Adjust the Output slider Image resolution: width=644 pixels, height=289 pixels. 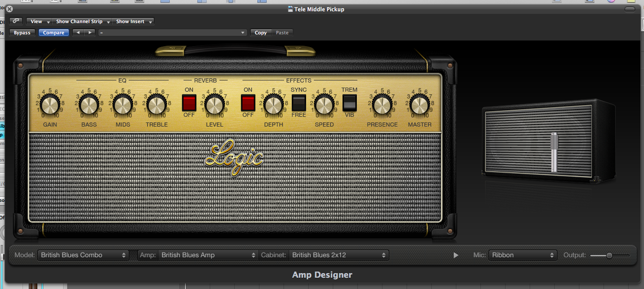click(609, 255)
